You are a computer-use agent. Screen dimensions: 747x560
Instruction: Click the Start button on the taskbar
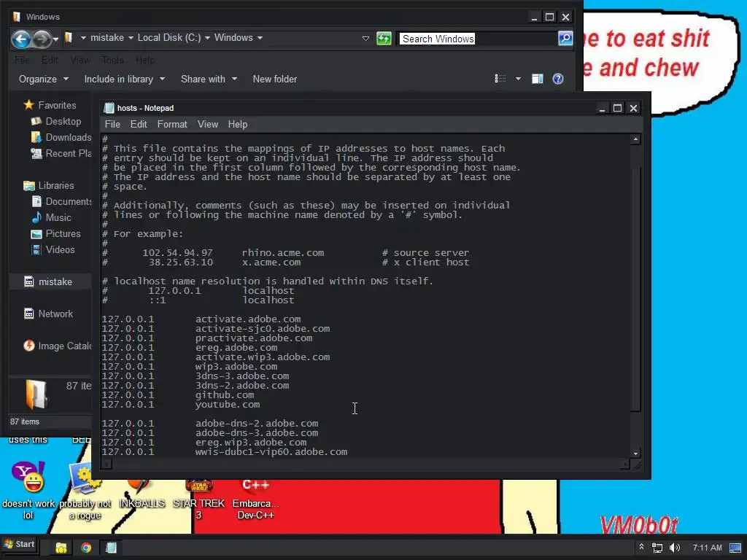(19, 545)
